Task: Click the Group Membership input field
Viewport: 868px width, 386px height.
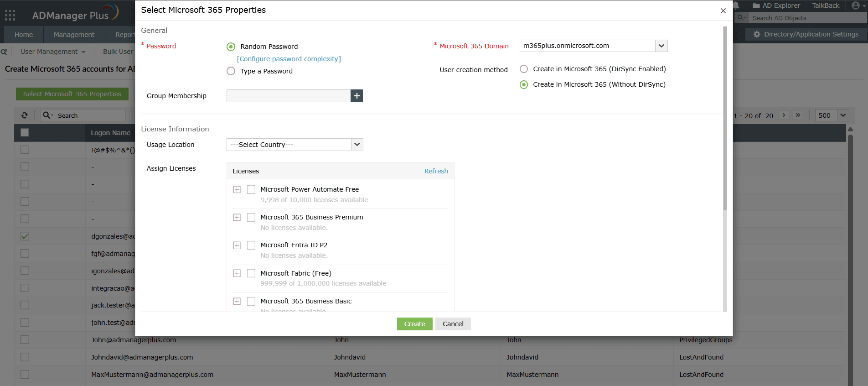Action: tap(288, 96)
